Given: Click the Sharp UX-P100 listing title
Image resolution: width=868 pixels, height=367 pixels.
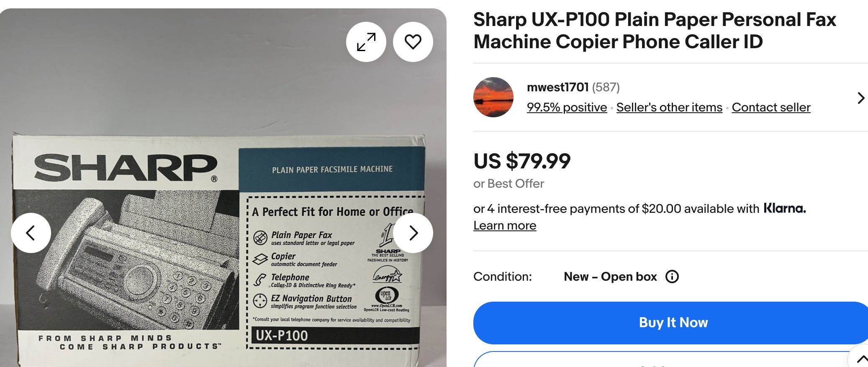Looking at the screenshot, I should (x=655, y=31).
